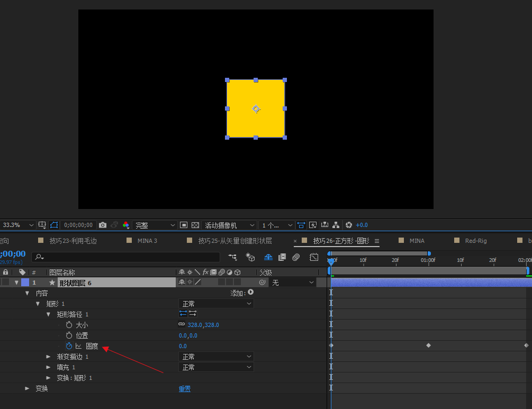Toggle the constrain proportions link icon
Screen dimensions: 532x409
[182, 324]
